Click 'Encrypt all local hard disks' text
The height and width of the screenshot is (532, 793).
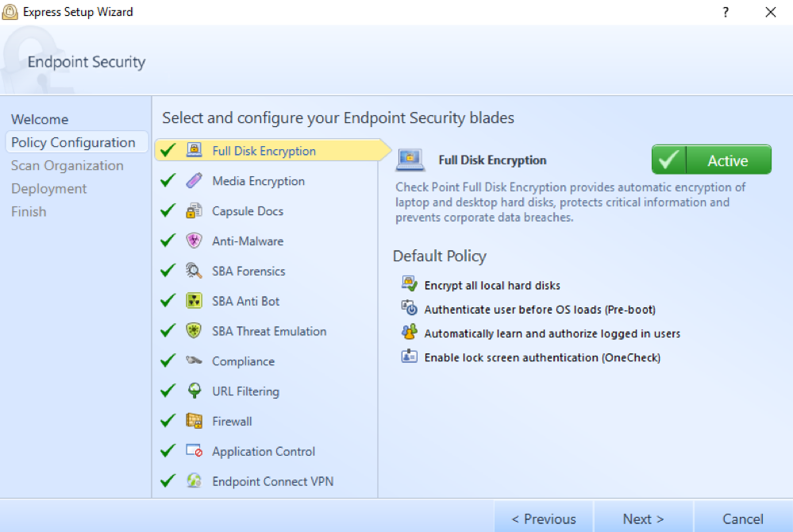click(493, 285)
